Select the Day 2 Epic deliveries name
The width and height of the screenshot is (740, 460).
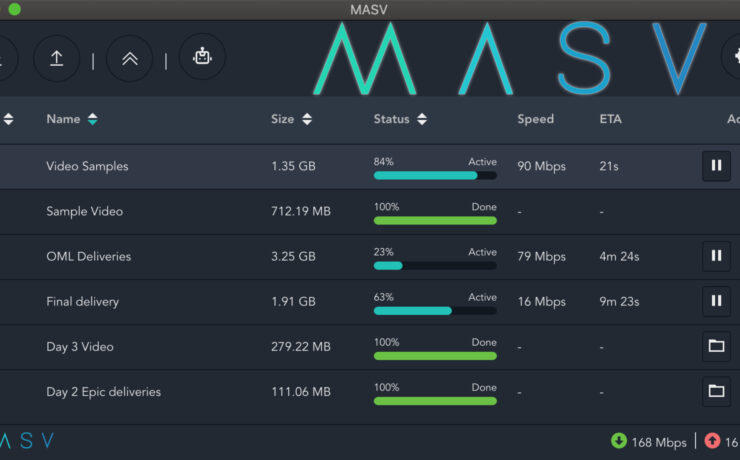coord(103,392)
